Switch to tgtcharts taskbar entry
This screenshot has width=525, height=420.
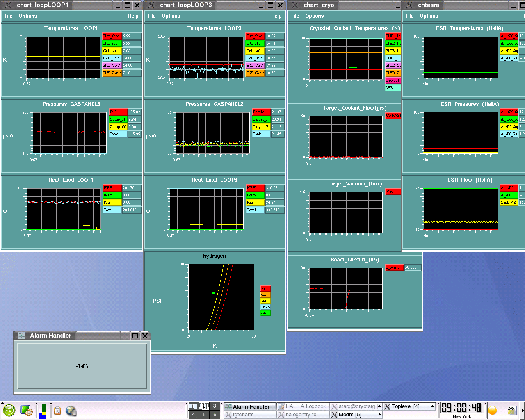[x=249, y=415]
